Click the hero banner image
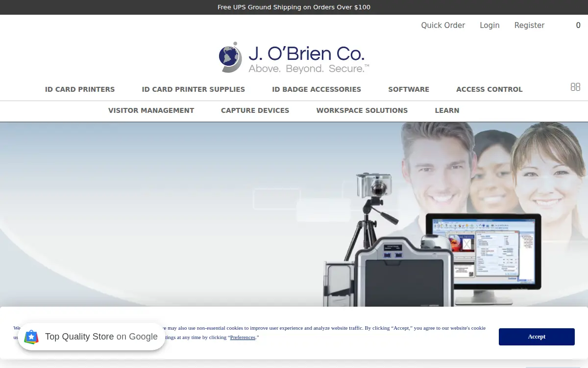Image resolution: width=588 pixels, height=368 pixels. coord(294,214)
